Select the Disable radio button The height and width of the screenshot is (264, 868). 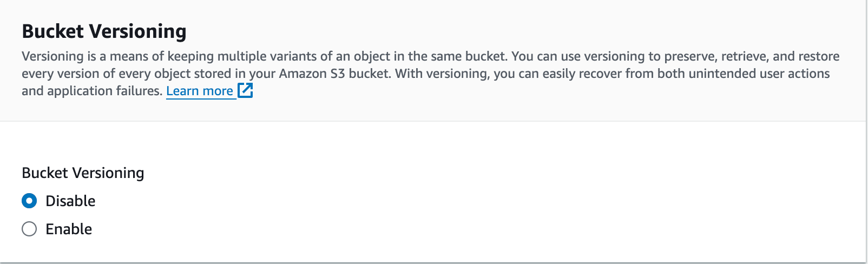[29, 201]
